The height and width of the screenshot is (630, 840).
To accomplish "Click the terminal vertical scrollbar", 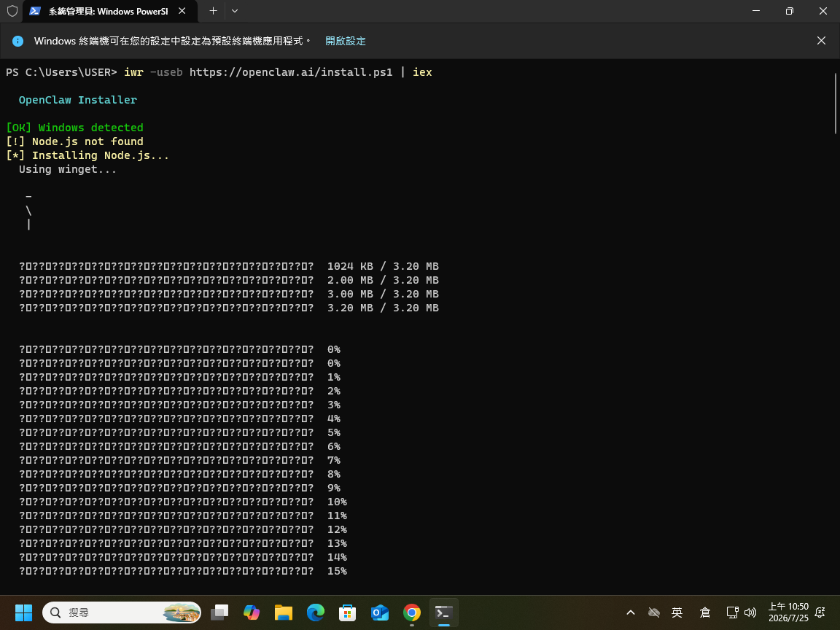I will click(835, 103).
